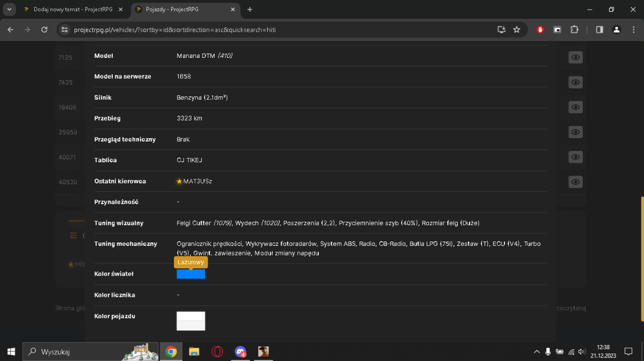This screenshot has width=644, height=361.
Task: Open the red Opera extension icon
Action: pos(540,30)
